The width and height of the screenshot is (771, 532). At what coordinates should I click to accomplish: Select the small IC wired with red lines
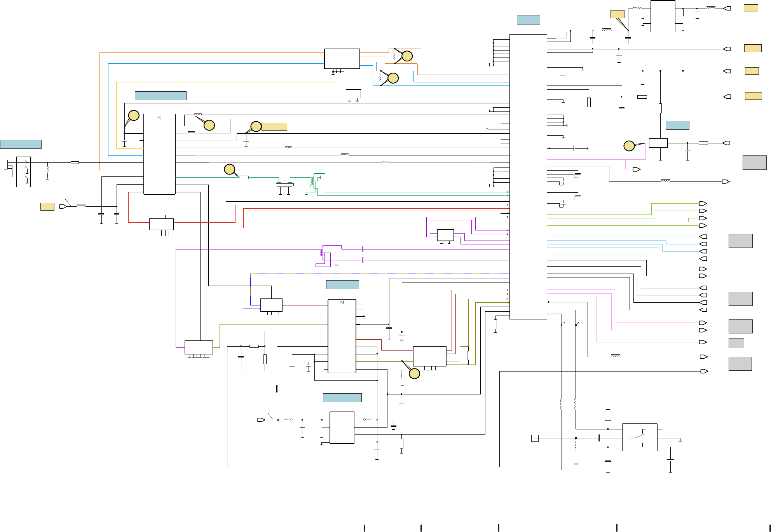pyautogui.click(x=161, y=224)
